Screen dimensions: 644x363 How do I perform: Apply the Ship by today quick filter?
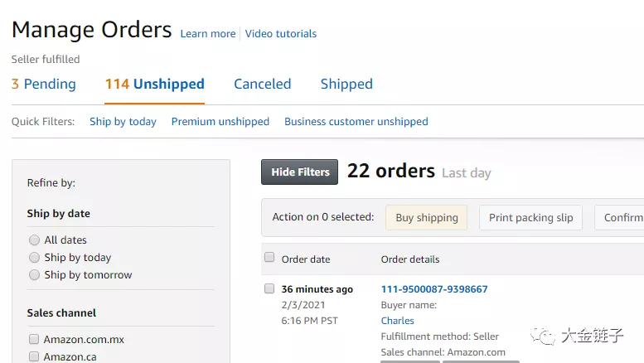(x=123, y=122)
